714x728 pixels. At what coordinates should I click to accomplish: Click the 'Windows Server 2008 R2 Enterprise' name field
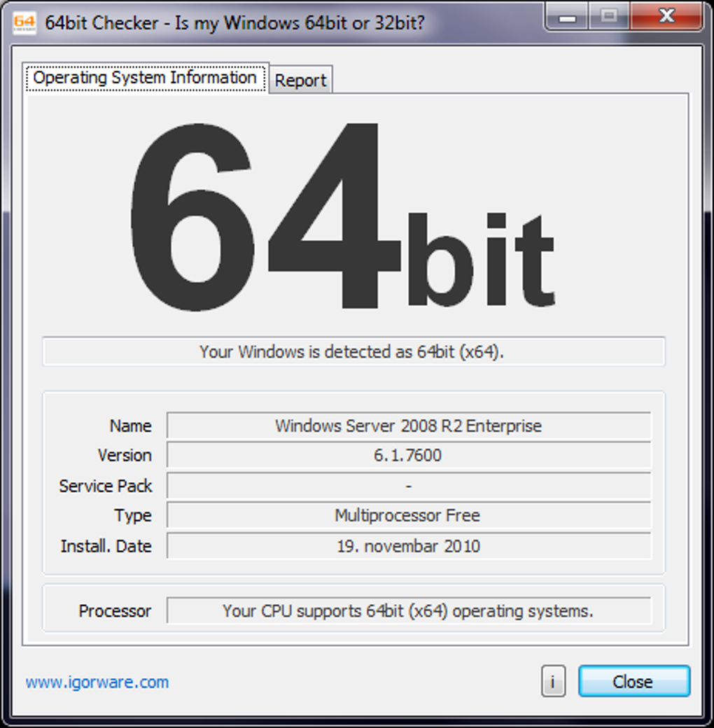click(409, 426)
